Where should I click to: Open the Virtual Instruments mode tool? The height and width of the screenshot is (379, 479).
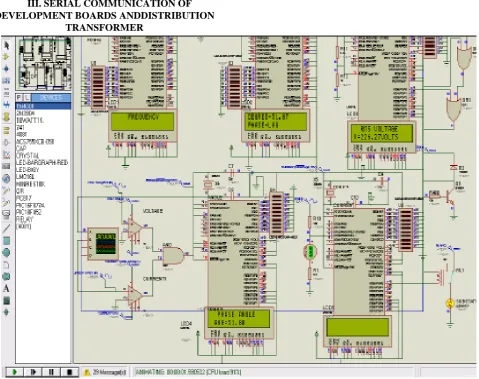click(x=6, y=214)
